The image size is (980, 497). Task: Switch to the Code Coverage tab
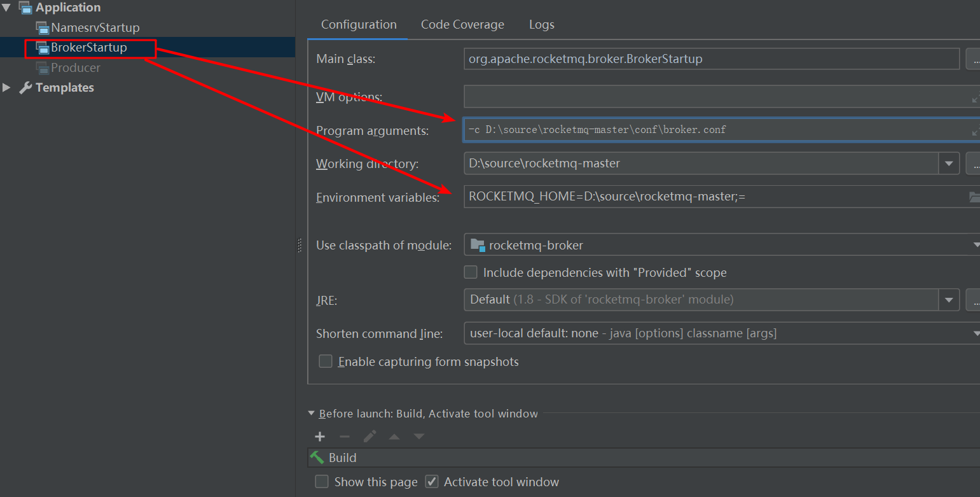click(x=462, y=25)
